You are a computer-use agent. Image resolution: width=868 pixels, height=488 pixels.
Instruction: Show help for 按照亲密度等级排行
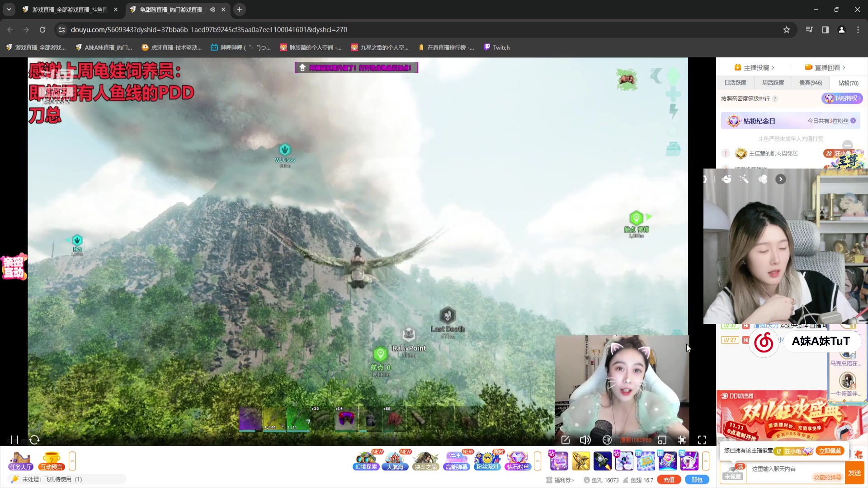click(x=775, y=99)
